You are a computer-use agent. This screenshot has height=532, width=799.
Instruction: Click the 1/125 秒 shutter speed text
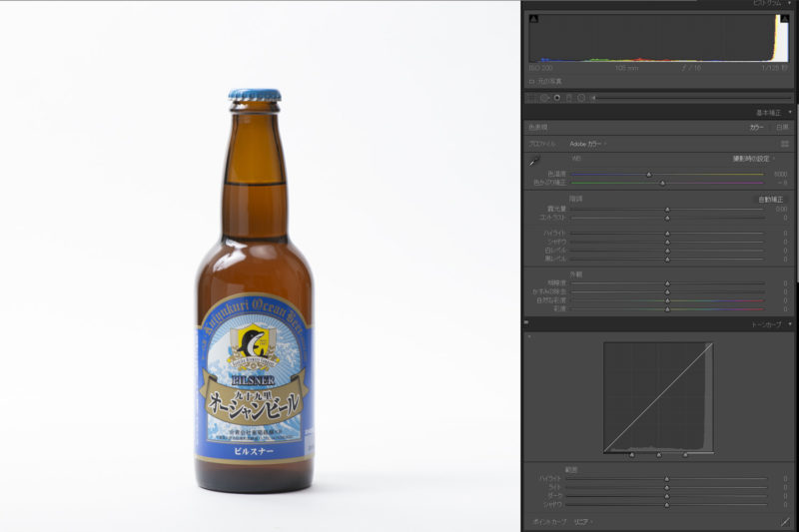775,68
